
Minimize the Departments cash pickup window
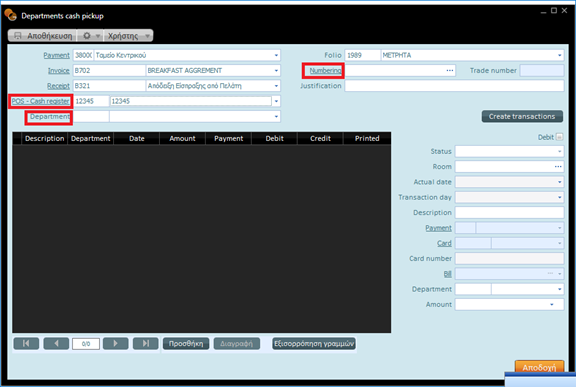(543, 11)
